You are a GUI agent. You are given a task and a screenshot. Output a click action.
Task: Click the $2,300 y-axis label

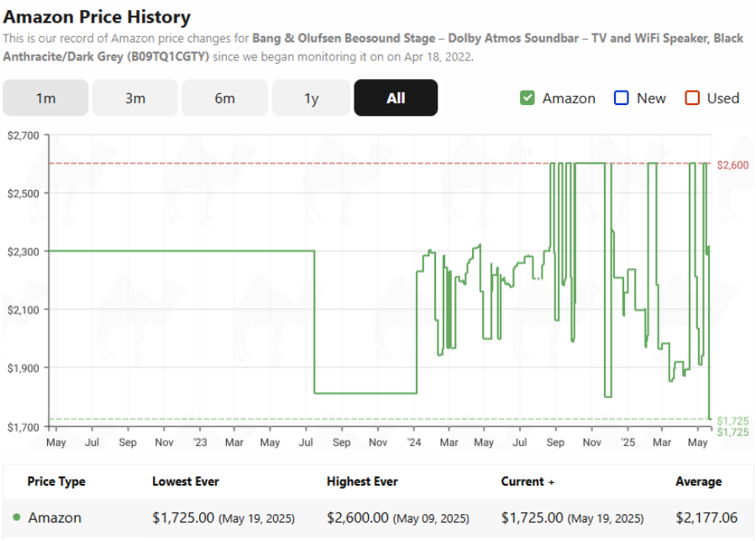(x=24, y=252)
